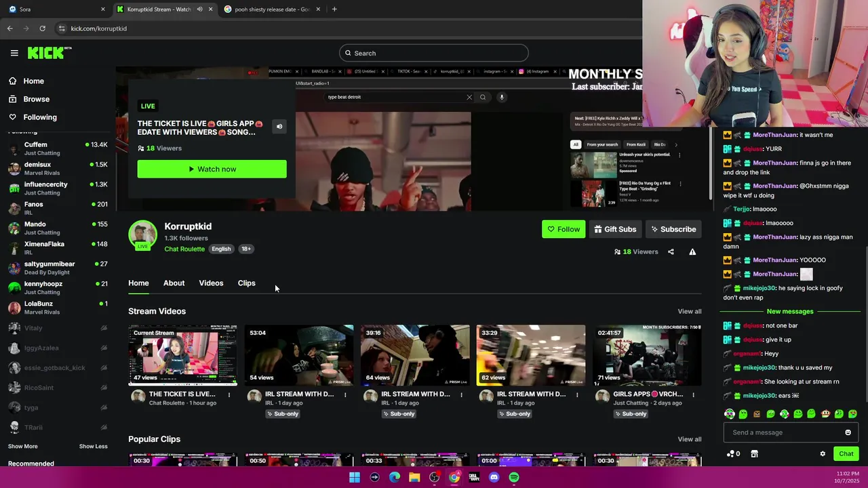Switch to the pooh shiesty Google tab
Screen dimensions: 868x488
[273, 9]
